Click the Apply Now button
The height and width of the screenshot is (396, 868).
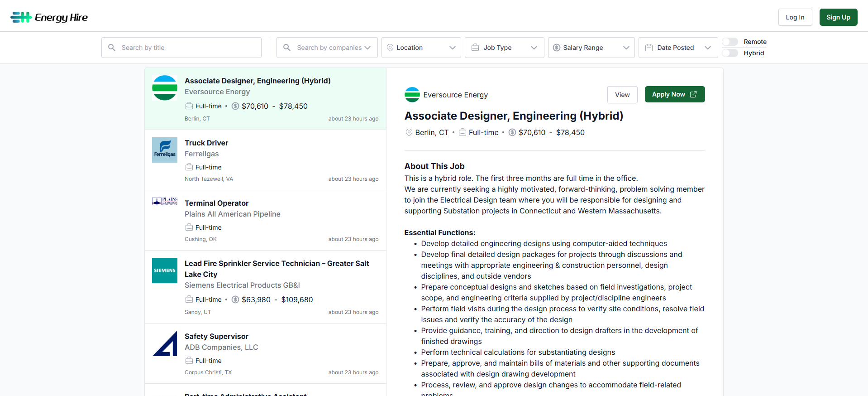click(675, 94)
